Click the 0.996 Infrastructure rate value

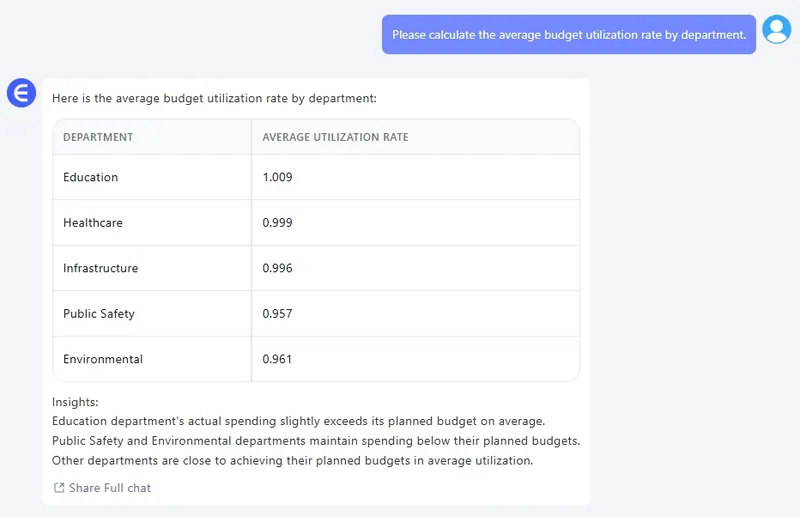pos(277,268)
